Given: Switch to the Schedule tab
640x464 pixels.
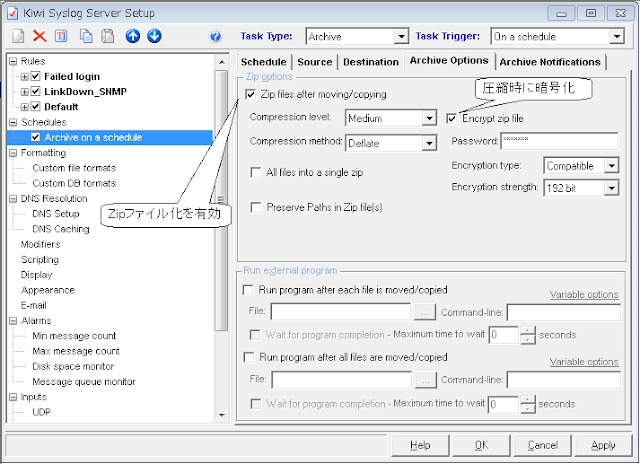Looking at the screenshot, I should (264, 62).
